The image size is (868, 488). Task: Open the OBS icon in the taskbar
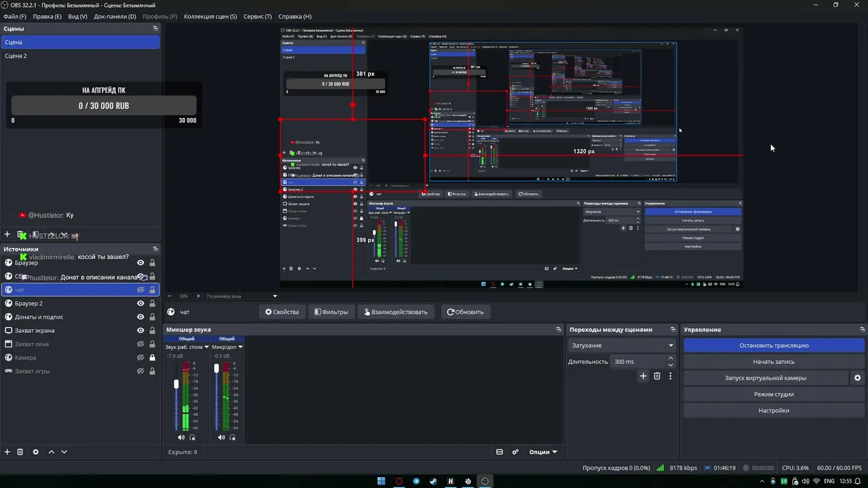pos(485,481)
